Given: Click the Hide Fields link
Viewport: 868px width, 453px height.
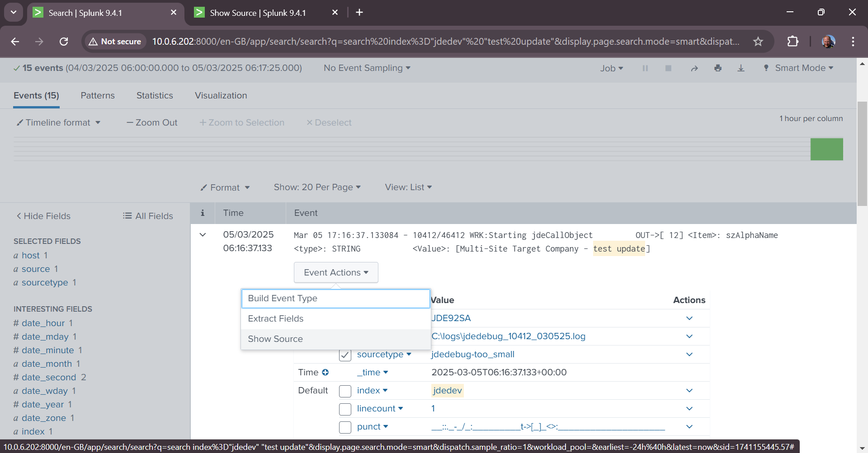Looking at the screenshot, I should (x=44, y=216).
